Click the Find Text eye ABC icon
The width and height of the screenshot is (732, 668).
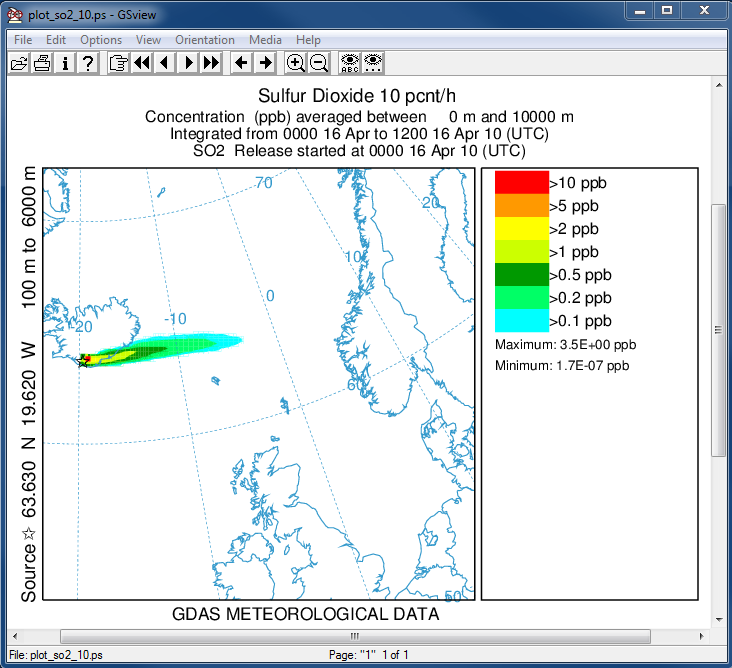tap(350, 63)
